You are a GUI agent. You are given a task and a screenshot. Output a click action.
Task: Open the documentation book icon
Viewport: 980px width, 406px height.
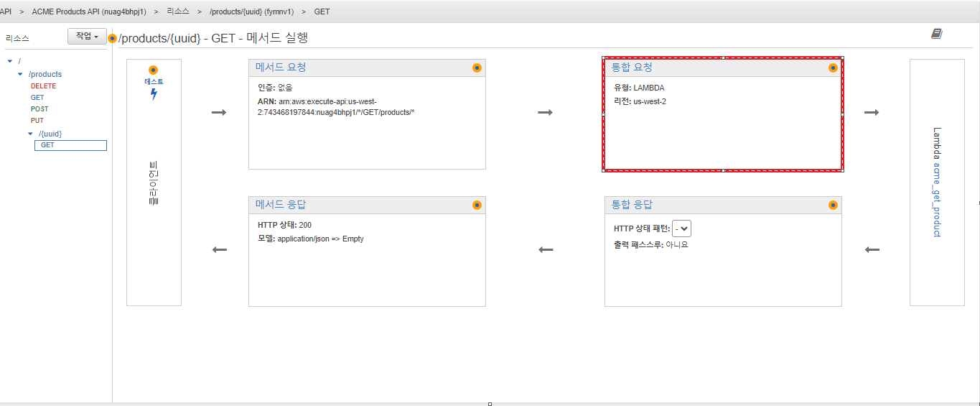coord(936,34)
